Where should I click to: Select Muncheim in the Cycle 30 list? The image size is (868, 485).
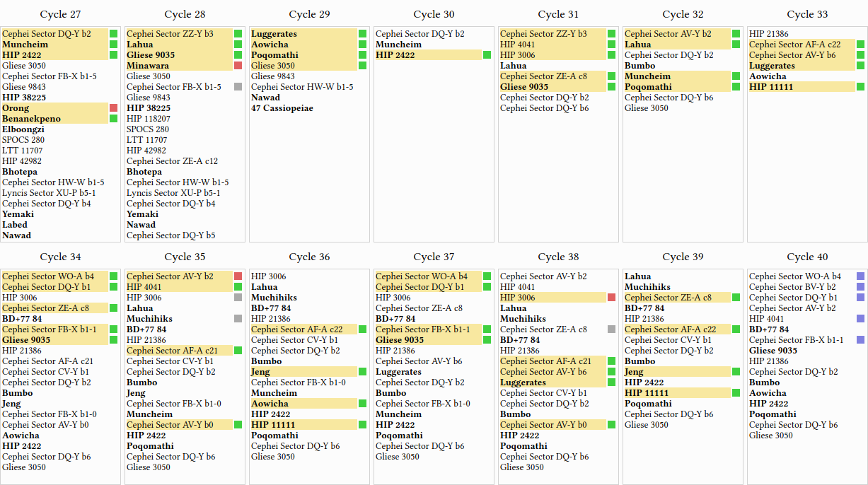[399, 45]
